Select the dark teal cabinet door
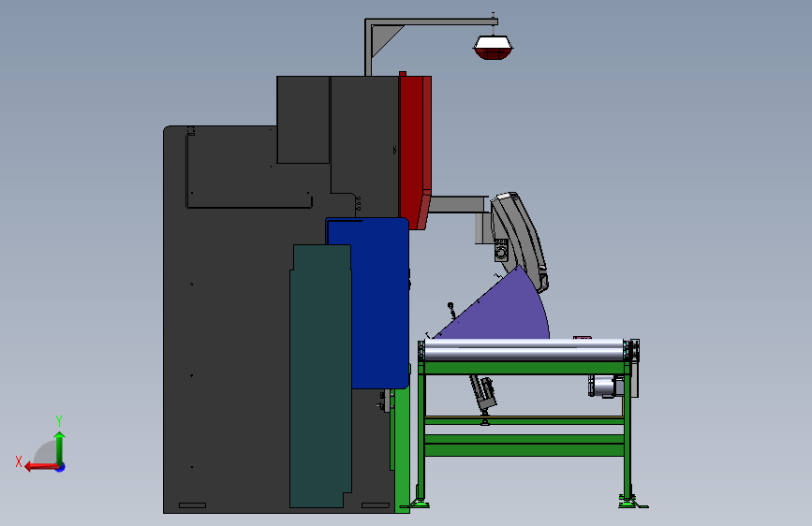This screenshot has width=812, height=526. coord(320,376)
